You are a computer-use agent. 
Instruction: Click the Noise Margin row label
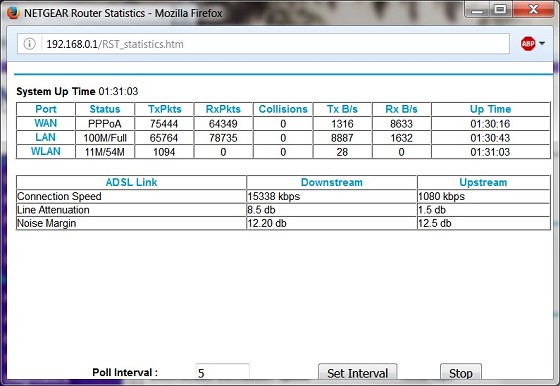pos(47,224)
